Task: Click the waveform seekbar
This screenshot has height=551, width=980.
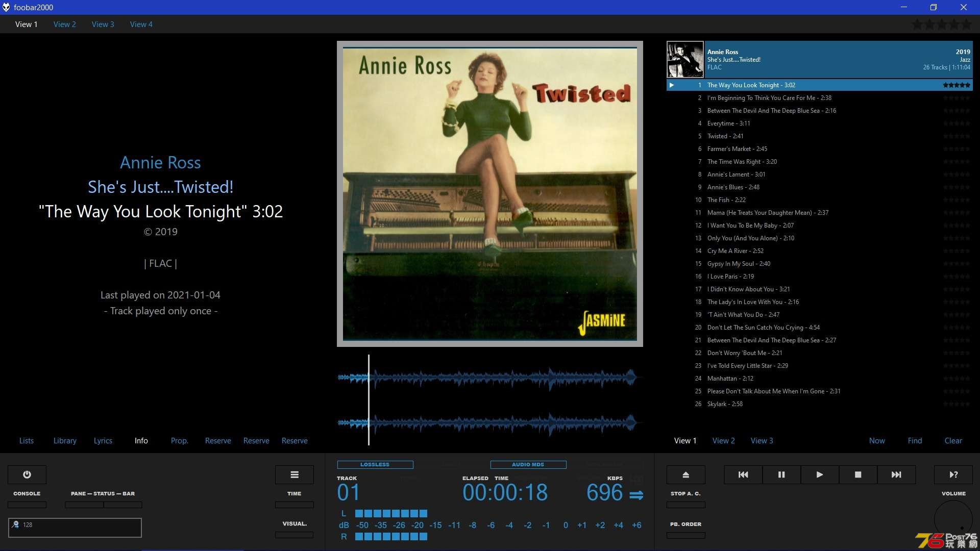Action: pyautogui.click(x=490, y=400)
